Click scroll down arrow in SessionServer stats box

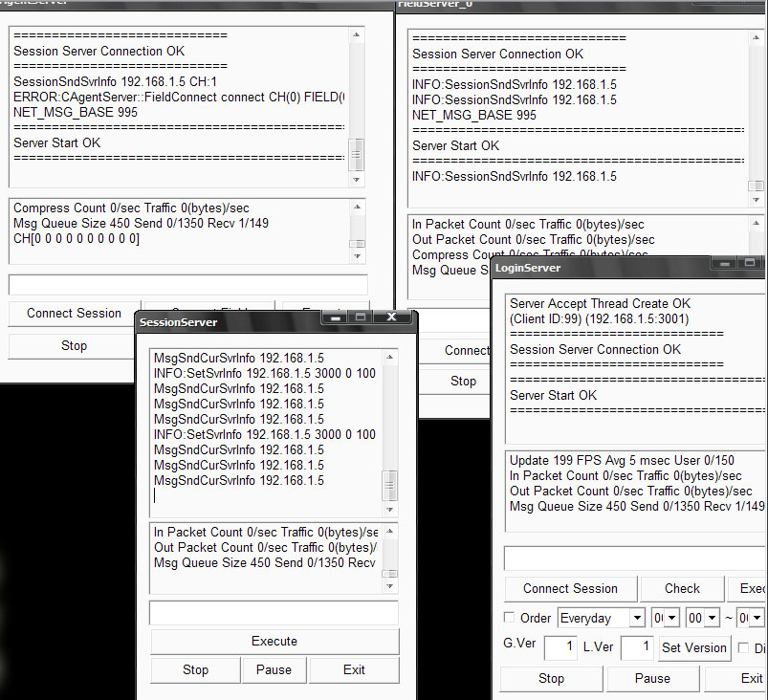390,586
